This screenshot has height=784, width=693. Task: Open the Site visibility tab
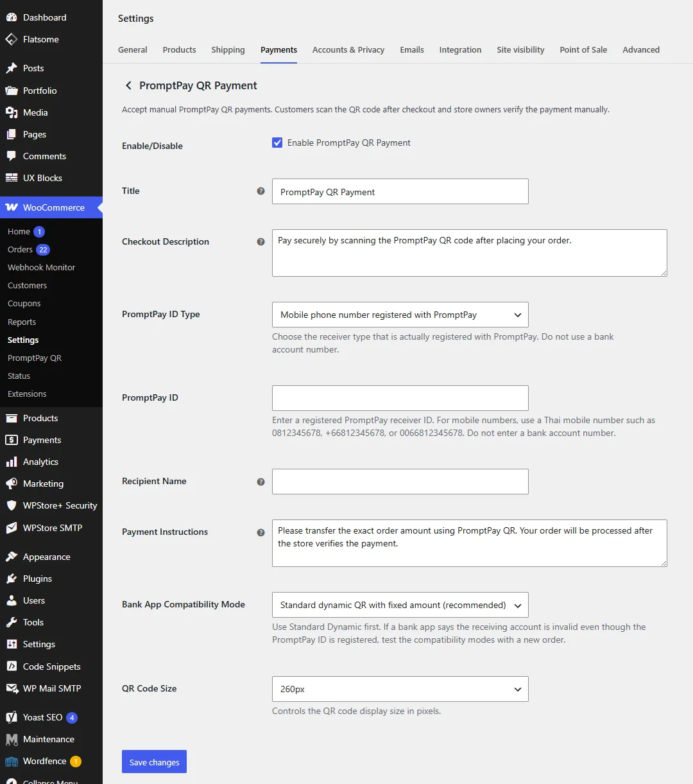click(520, 49)
